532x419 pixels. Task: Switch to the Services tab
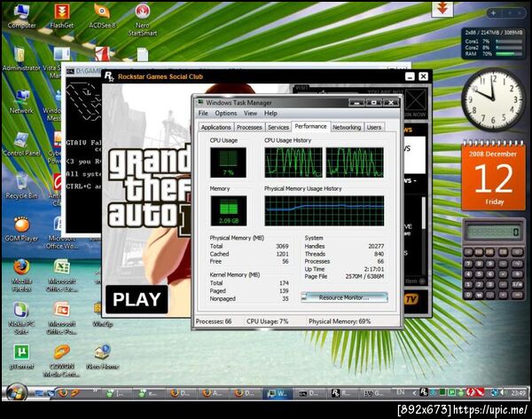(x=278, y=127)
